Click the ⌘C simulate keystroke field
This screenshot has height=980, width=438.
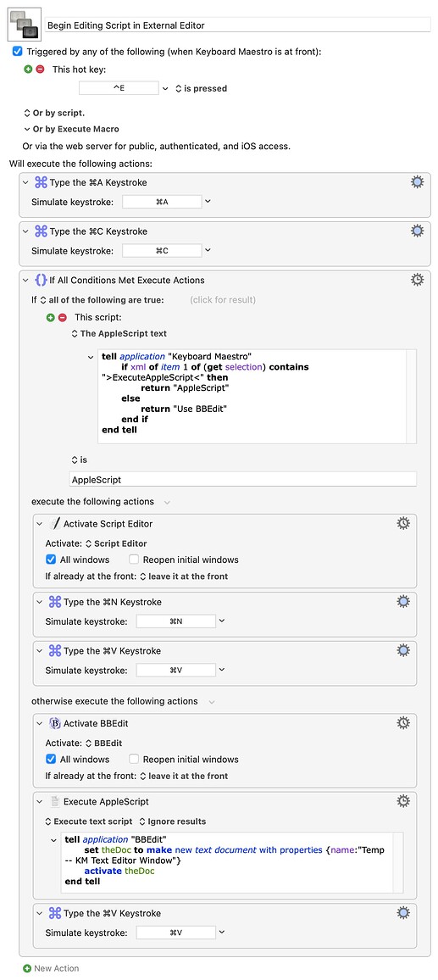click(x=163, y=251)
